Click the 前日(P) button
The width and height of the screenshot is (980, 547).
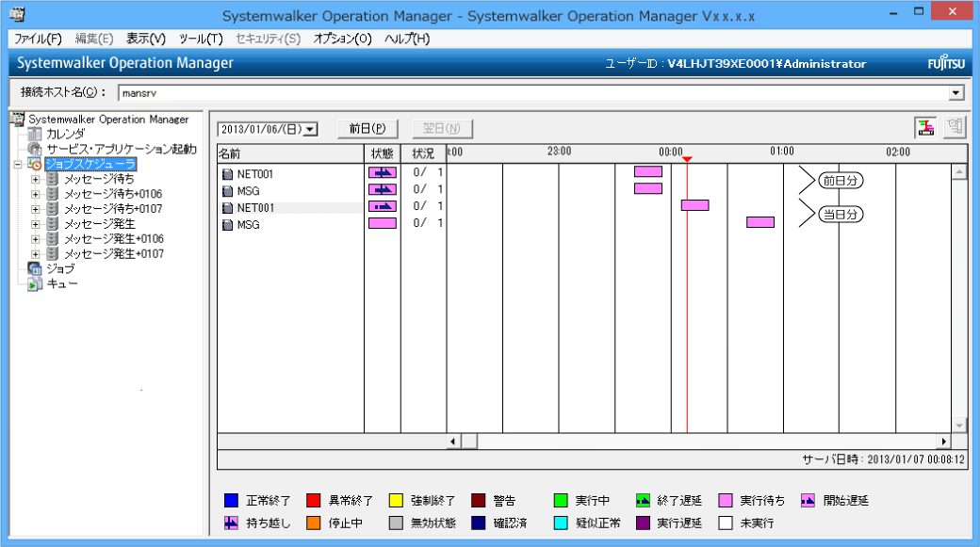tap(367, 128)
